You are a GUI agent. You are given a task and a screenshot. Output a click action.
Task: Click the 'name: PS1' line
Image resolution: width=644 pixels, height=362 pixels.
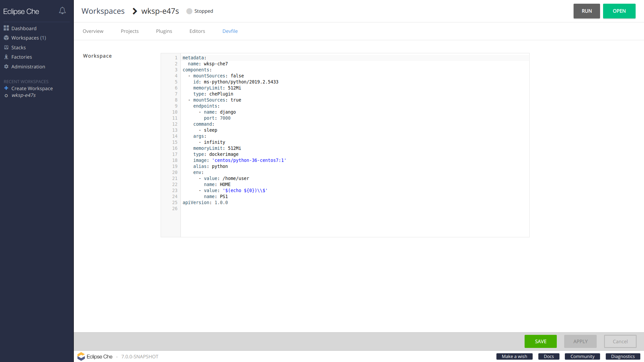216,196
